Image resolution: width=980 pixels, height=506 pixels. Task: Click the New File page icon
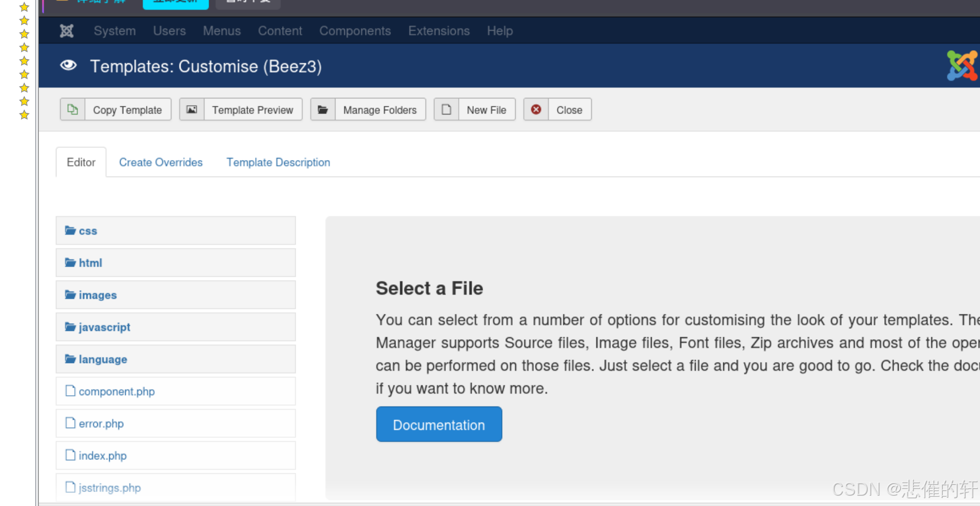tap(446, 110)
